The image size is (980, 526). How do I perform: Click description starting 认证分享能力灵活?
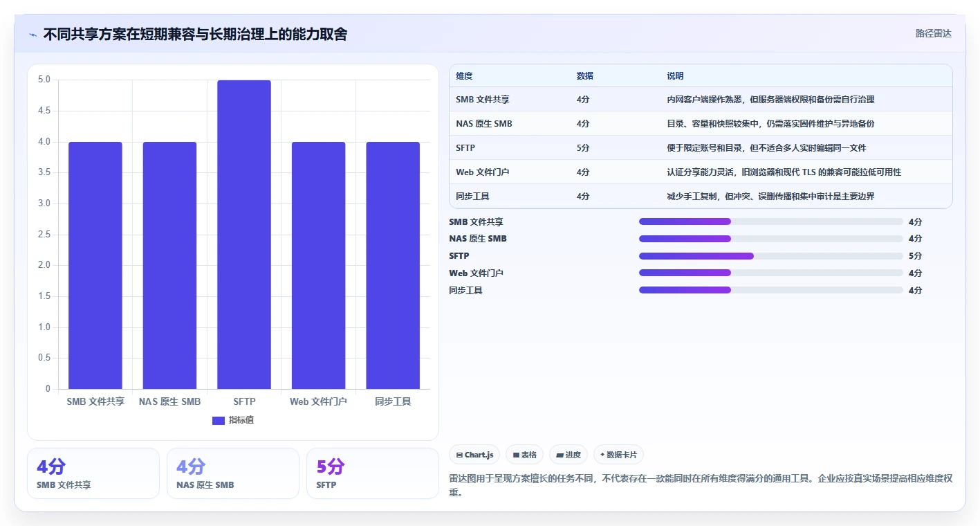pyautogui.click(x=784, y=172)
